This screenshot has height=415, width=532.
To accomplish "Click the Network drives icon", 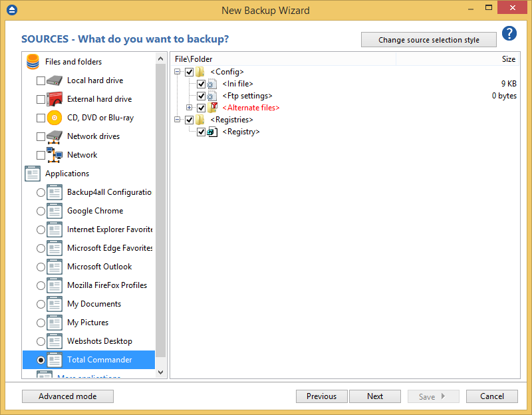I will tap(55, 136).
